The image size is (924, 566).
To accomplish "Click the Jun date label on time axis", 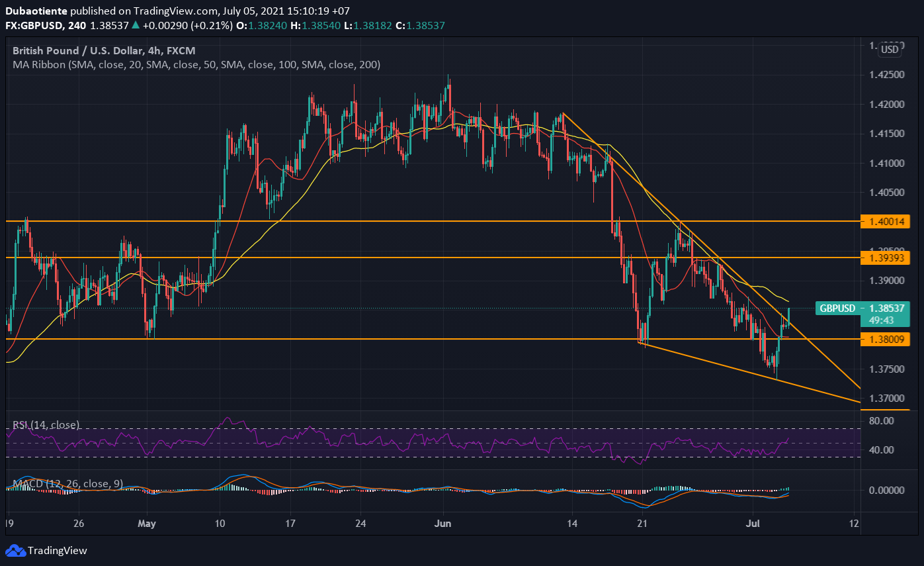I will pyautogui.click(x=442, y=523).
